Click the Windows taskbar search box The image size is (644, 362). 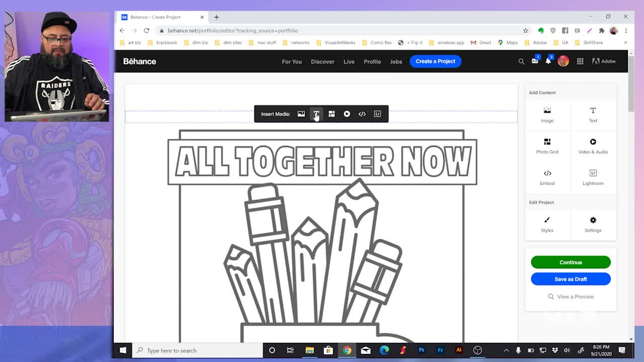pyautogui.click(x=197, y=350)
